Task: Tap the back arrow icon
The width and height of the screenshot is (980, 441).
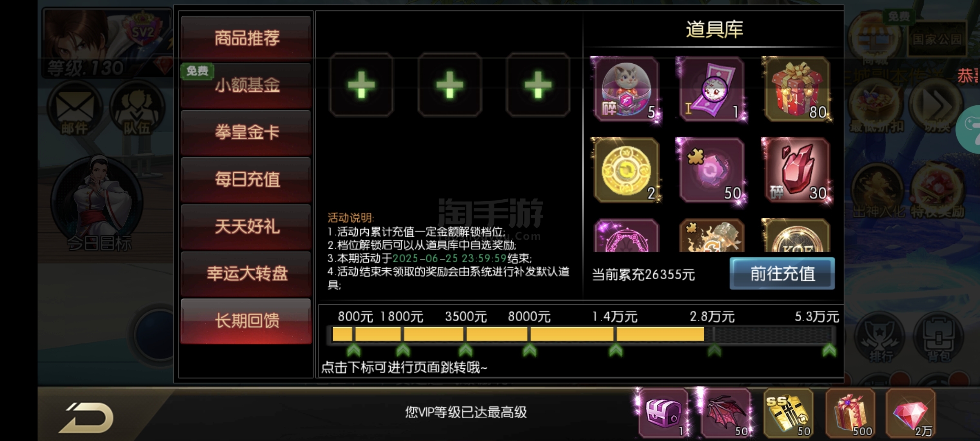Action: coord(87,417)
